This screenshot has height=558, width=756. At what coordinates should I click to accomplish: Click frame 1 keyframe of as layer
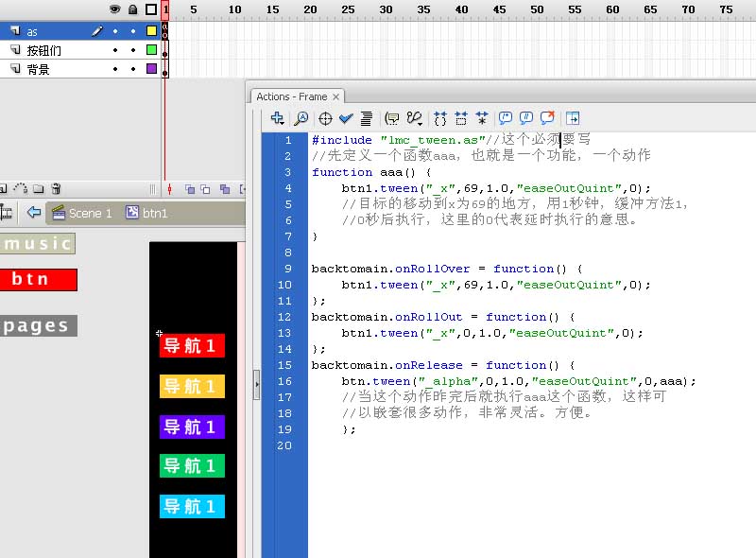point(164,31)
